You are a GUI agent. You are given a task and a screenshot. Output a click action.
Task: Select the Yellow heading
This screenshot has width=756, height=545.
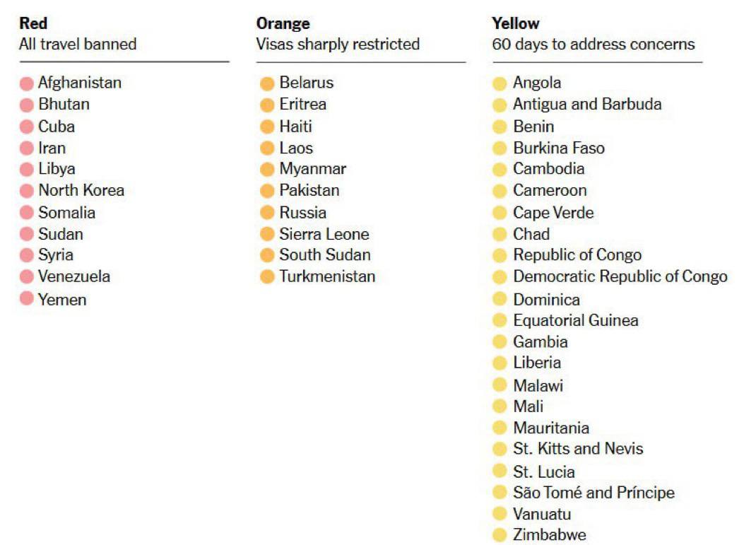pos(516,23)
